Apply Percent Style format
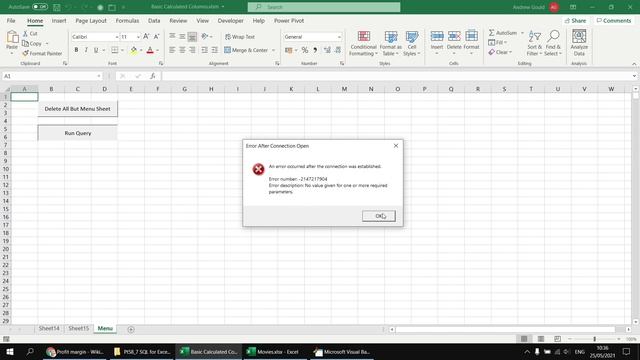Image resolution: width=640 pixels, height=360 pixels. (x=304, y=50)
